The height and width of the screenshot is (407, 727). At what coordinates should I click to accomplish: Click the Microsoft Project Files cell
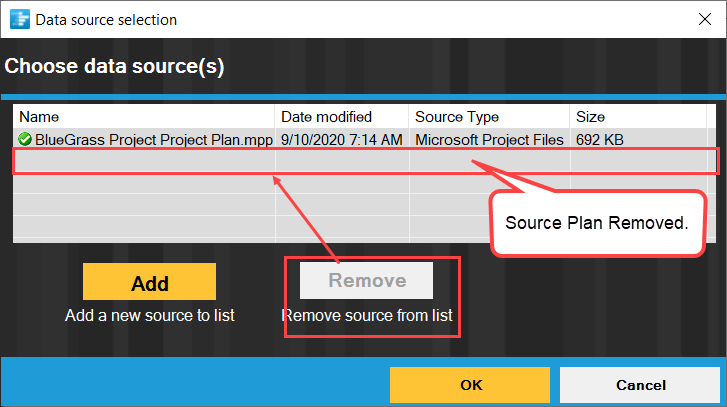click(489, 140)
